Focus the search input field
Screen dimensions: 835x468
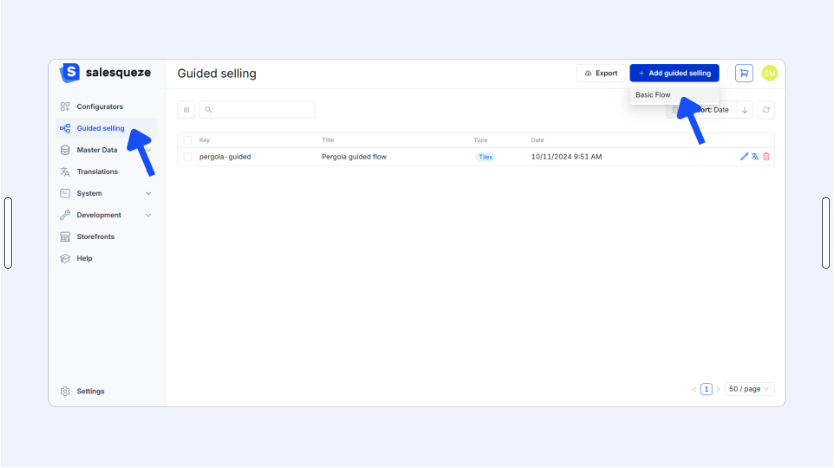tap(257, 110)
